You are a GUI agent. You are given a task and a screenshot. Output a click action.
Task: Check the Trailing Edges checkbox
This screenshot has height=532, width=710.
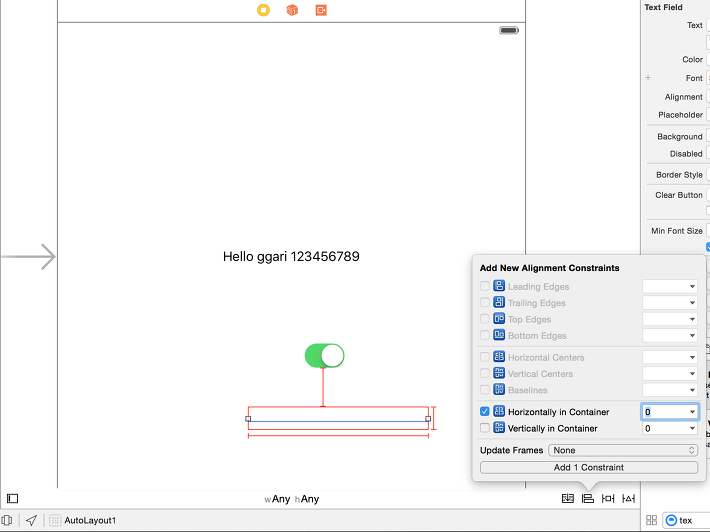pyautogui.click(x=485, y=302)
